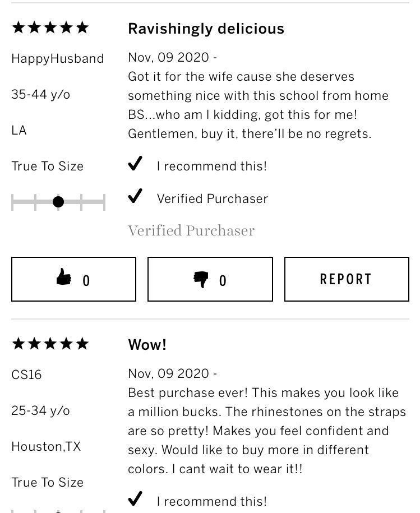Click the checkmark next to Verified Purchaser
The image size is (420, 513).
click(135, 196)
